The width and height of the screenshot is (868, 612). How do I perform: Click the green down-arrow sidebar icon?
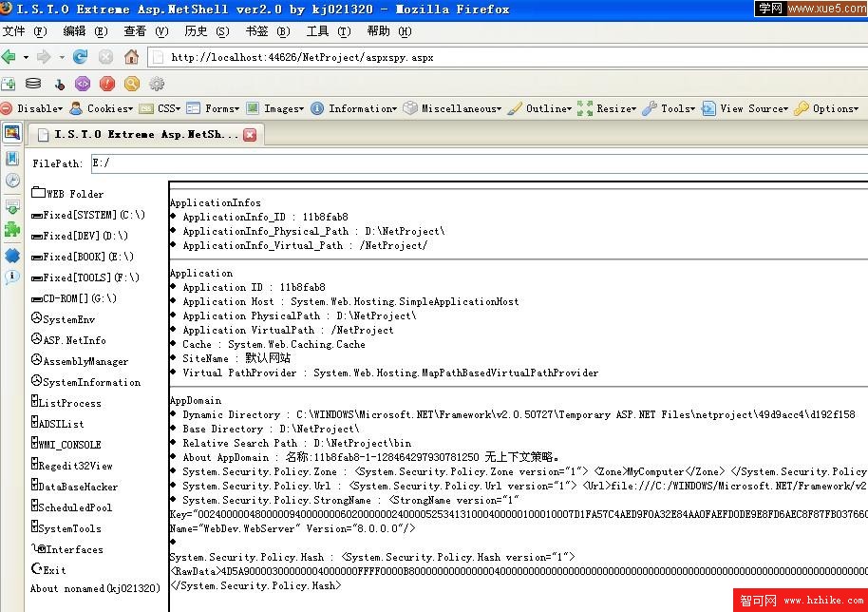(x=12, y=207)
